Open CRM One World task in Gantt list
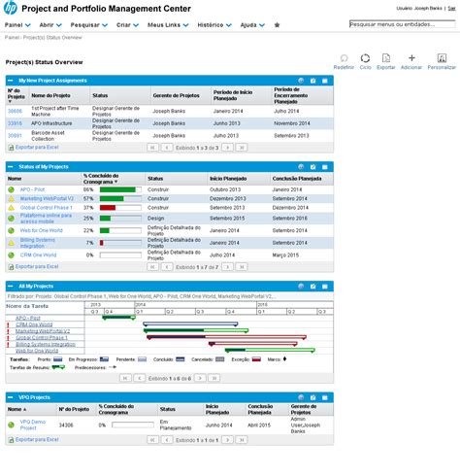This screenshot has width=460, height=476. pyautogui.click(x=34, y=324)
